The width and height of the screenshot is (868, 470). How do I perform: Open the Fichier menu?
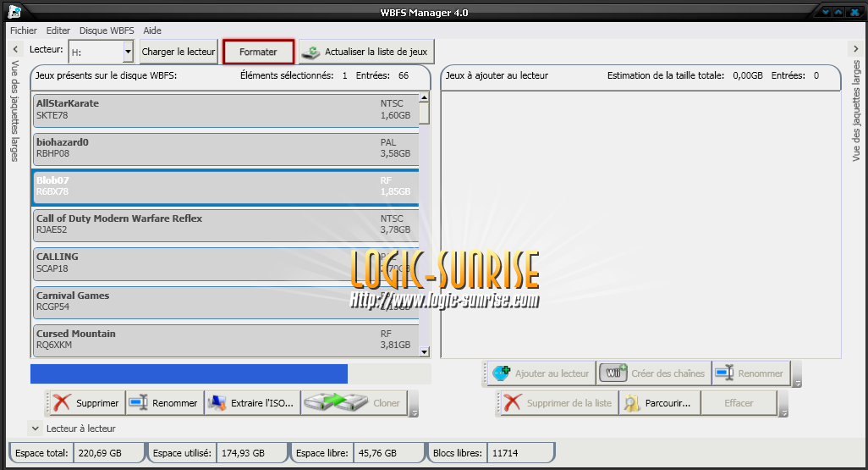tap(24, 30)
